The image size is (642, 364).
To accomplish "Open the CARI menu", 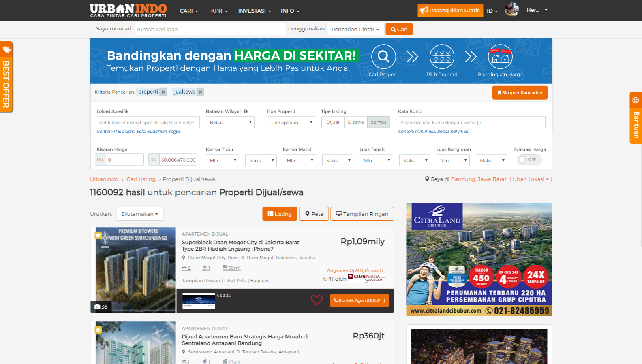I will pos(189,11).
